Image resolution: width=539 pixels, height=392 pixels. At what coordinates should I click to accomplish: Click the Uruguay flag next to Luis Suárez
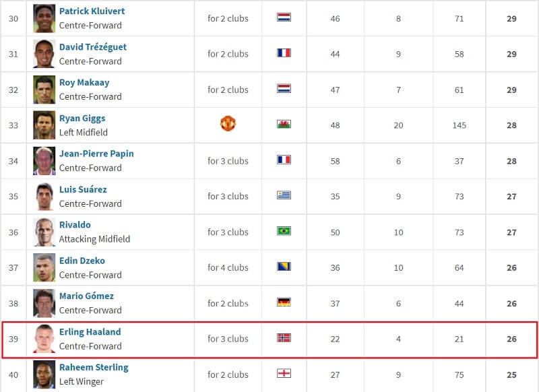point(284,196)
